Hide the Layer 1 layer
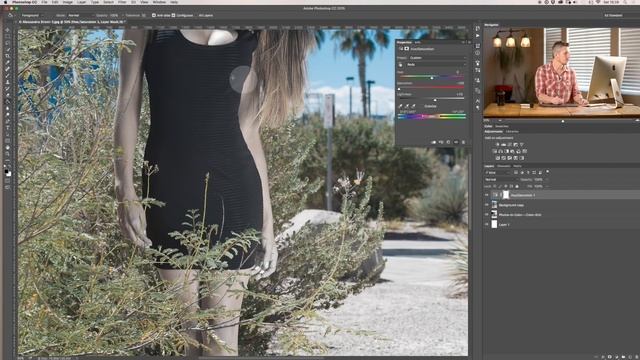This screenshot has width=640, height=360. 487,224
